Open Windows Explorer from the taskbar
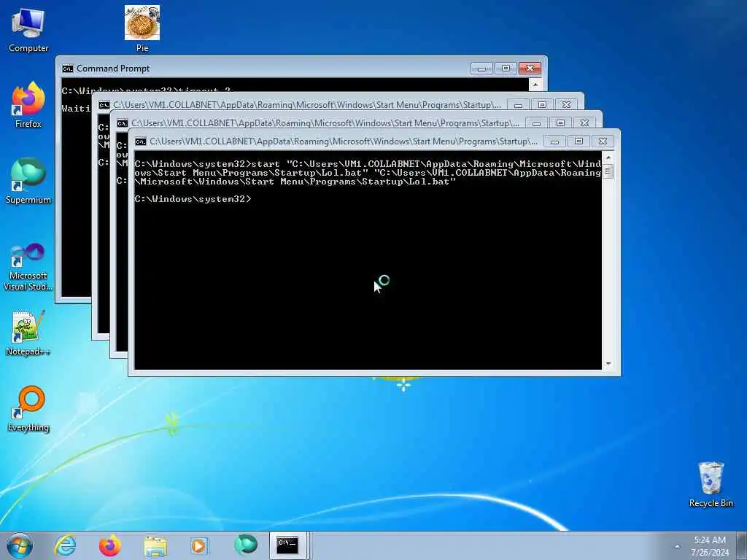Viewport: 747px width, 560px height. (155, 545)
